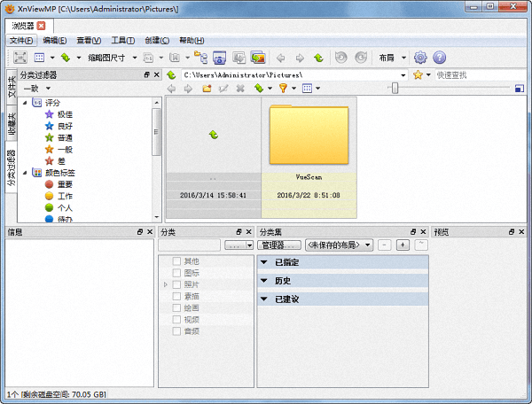Collapse the 已指定 section
Screen dimensions: 532x404
263,262
